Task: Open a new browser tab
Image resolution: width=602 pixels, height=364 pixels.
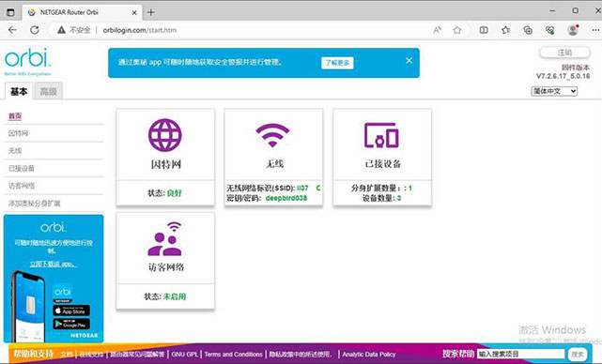Action: click(x=151, y=12)
